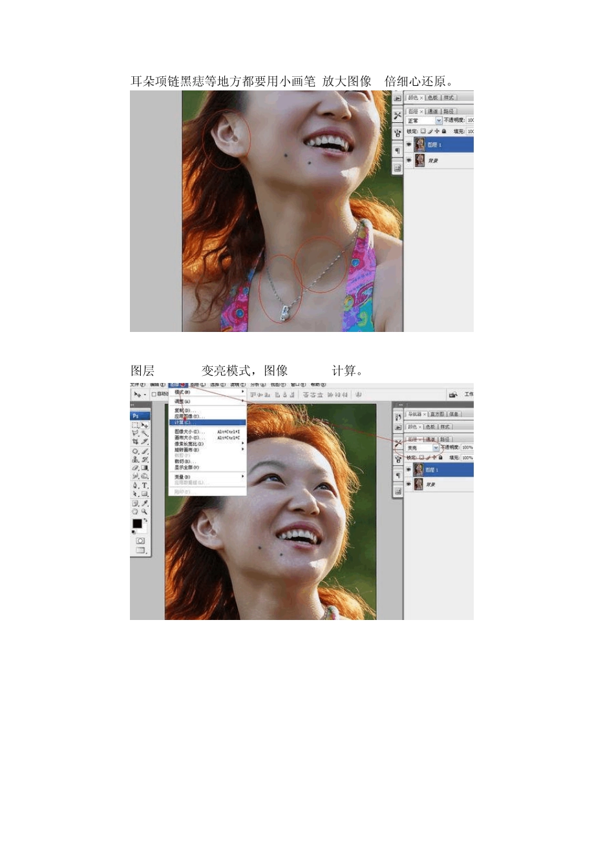The image size is (614, 868).
Task: Select the Rectangular Marquee tool in toolbox
Action: (135, 425)
